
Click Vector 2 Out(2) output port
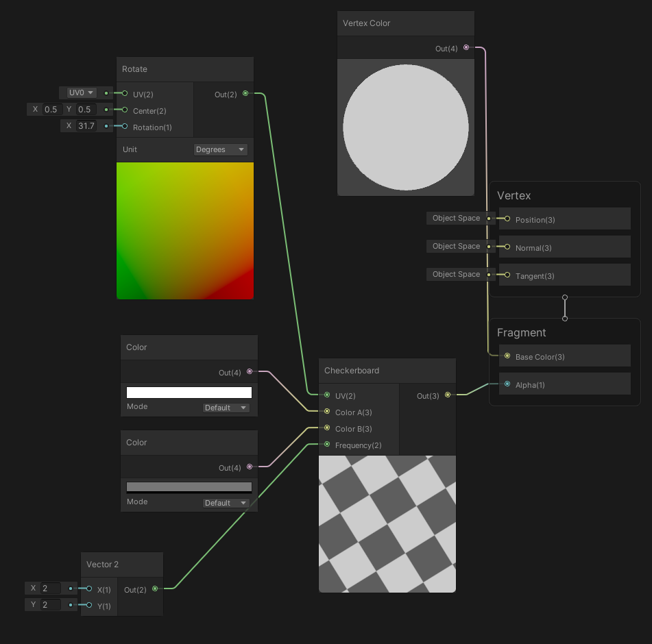(x=155, y=589)
